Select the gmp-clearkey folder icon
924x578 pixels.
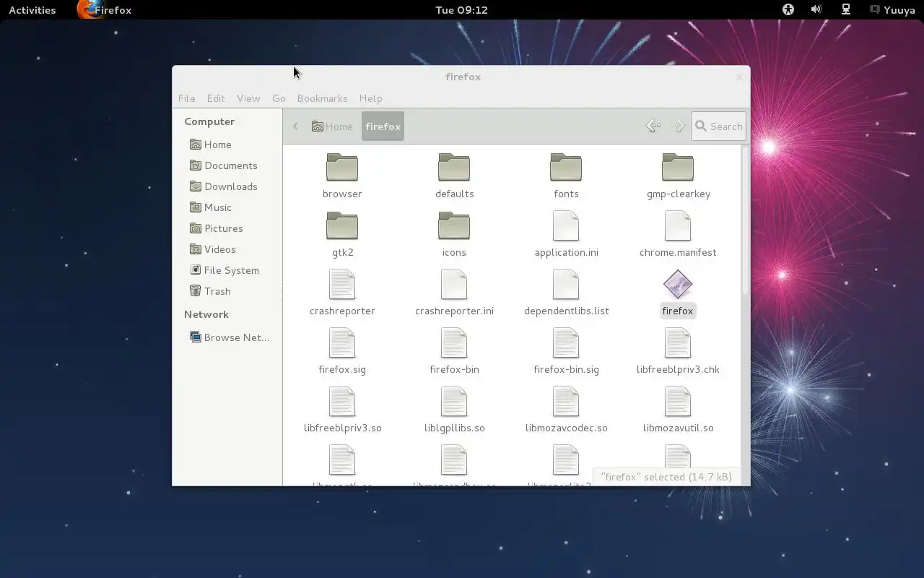click(x=678, y=168)
